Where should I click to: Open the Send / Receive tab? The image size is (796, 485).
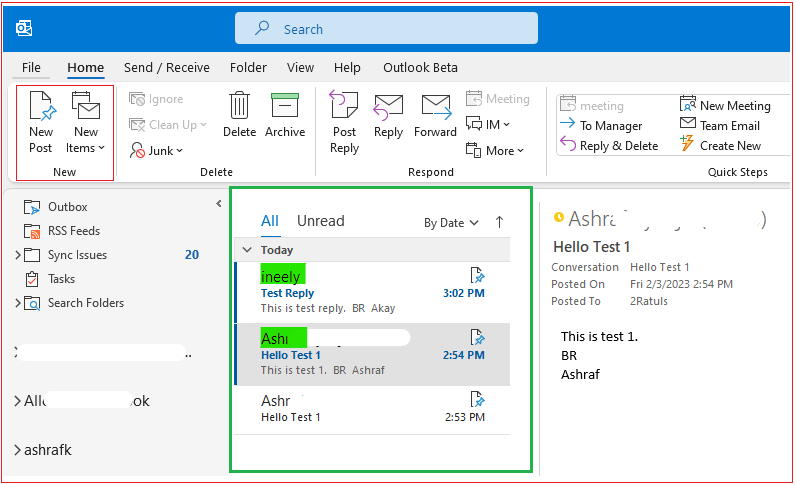coord(167,68)
